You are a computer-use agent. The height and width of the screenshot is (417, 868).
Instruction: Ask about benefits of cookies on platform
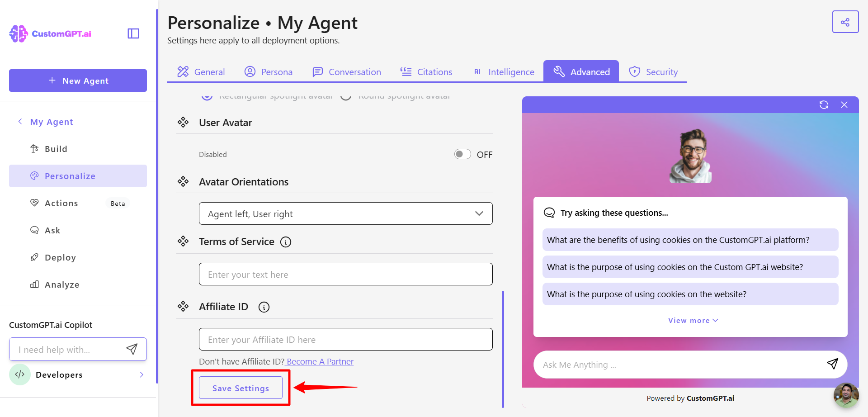point(690,240)
